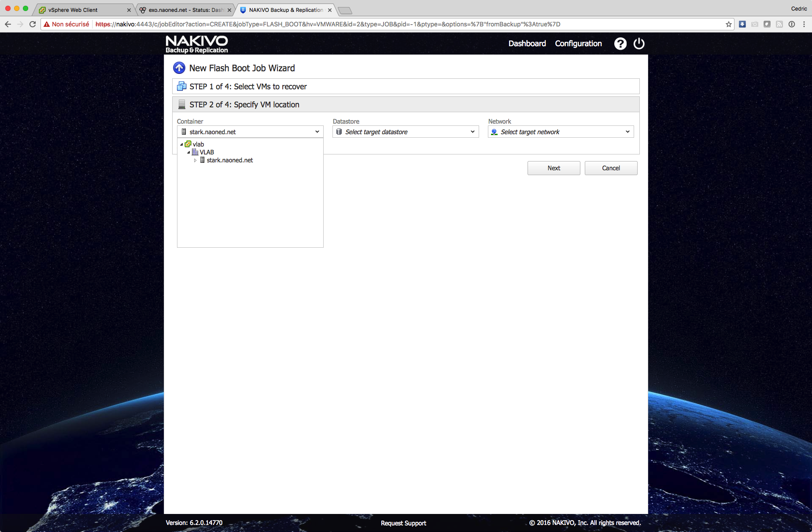Click the browser back arrow
The height and width of the screenshot is (532, 812).
click(x=8, y=24)
